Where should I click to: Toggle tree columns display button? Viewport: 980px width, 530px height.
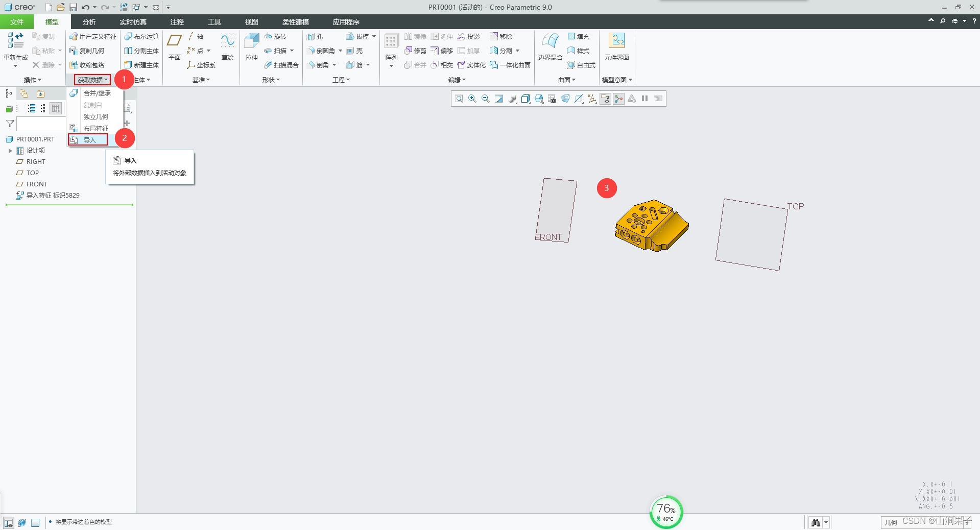click(56, 108)
